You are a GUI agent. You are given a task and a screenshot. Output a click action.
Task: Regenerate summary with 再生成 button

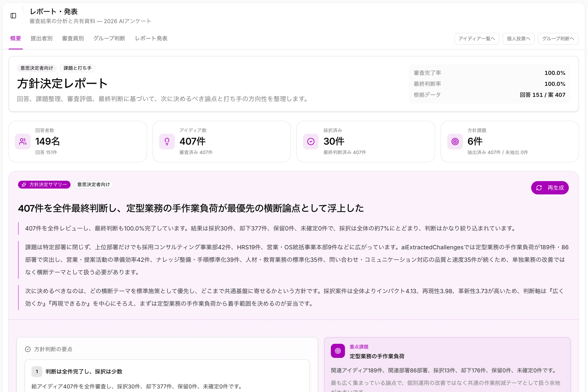550,188
